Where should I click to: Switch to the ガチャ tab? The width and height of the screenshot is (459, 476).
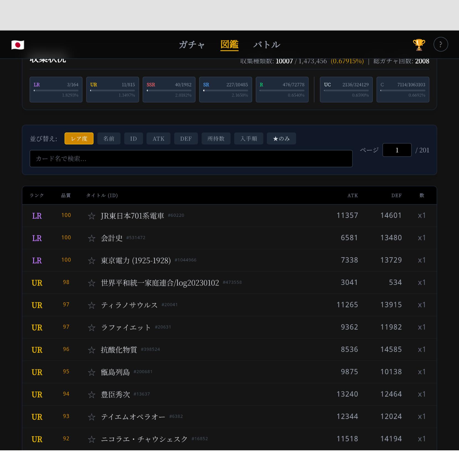click(192, 45)
